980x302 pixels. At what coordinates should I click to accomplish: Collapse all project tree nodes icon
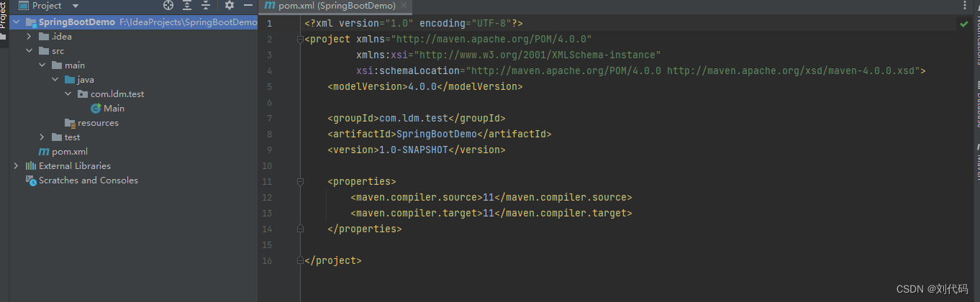coord(206,5)
